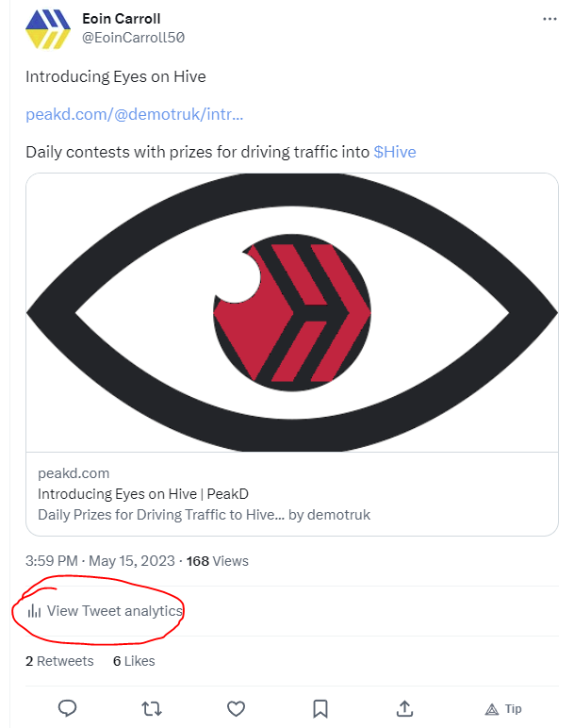Click the @EoinCarroll50 handle
Image resolution: width=574 pixels, height=728 pixels.
pos(133,38)
